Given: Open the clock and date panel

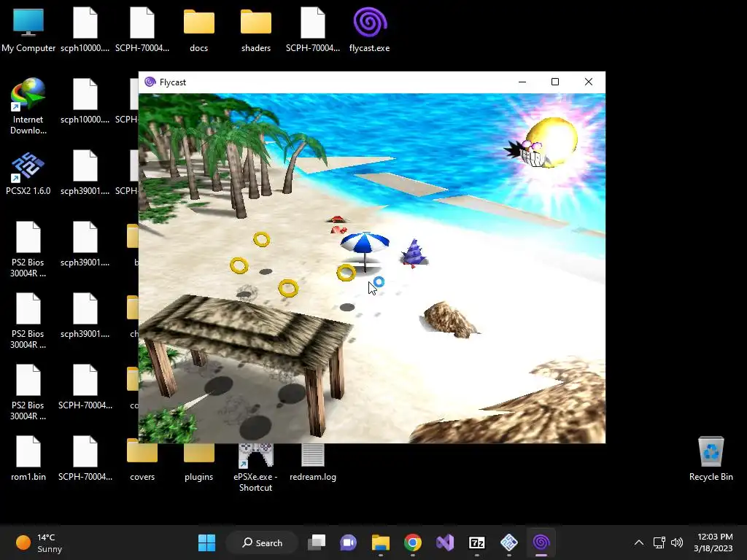Looking at the screenshot, I should coord(713,542).
